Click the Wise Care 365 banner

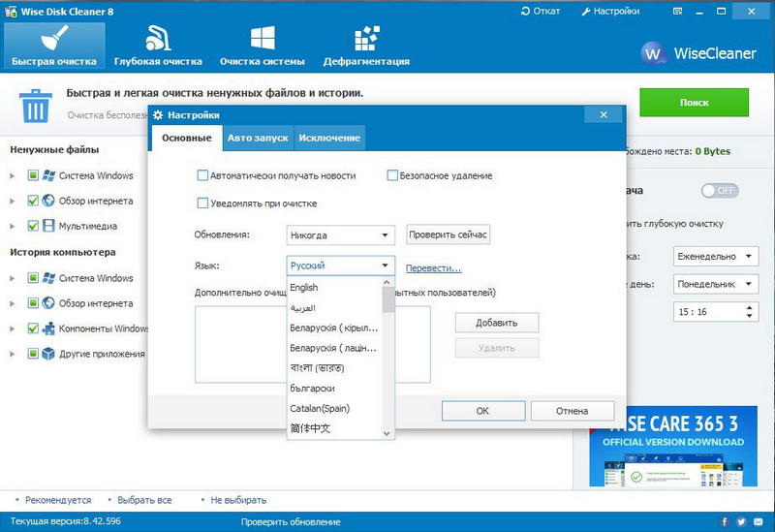point(673,446)
